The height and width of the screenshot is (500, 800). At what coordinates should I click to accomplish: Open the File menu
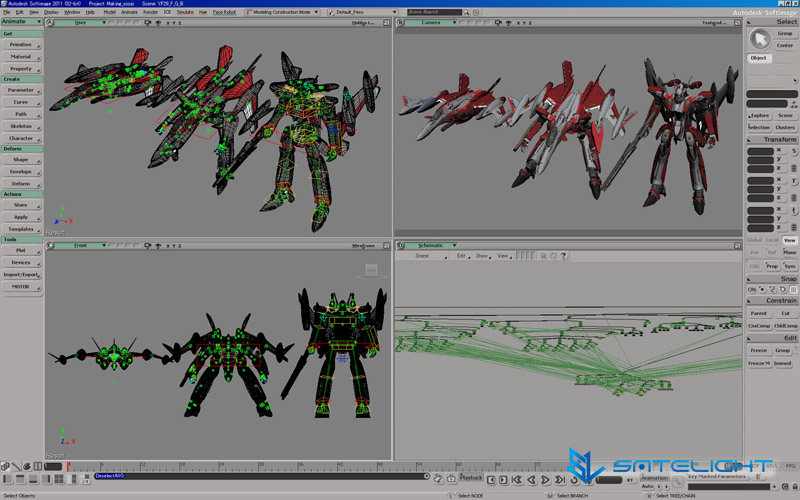click(x=7, y=12)
